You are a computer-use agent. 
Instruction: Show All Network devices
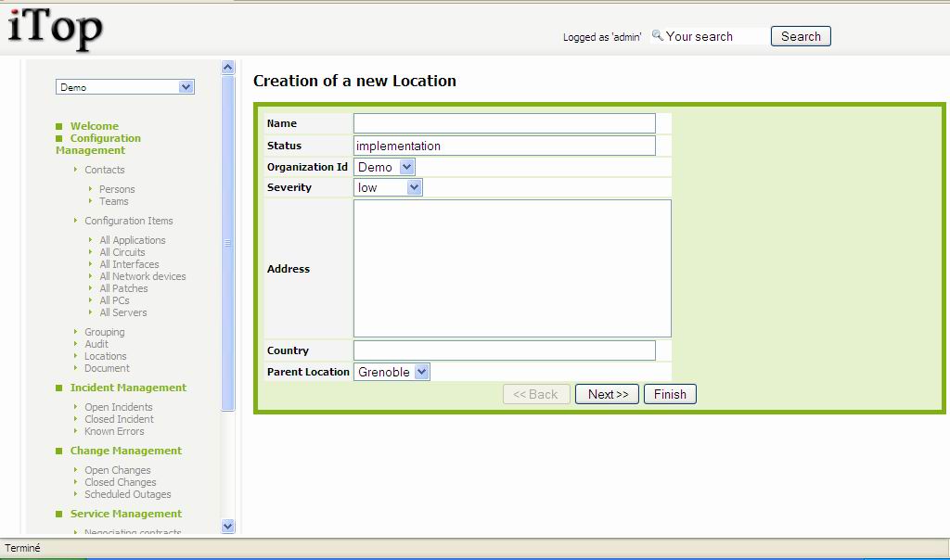click(x=142, y=276)
